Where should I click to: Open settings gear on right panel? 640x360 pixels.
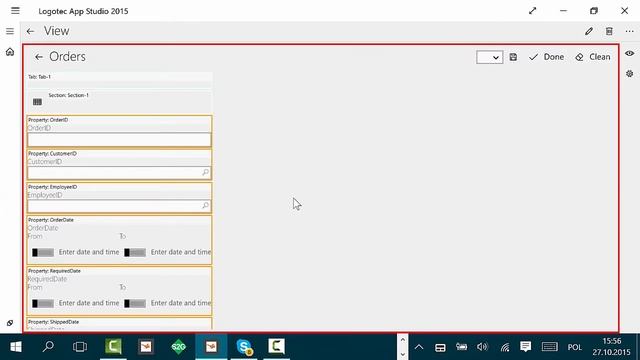629,73
